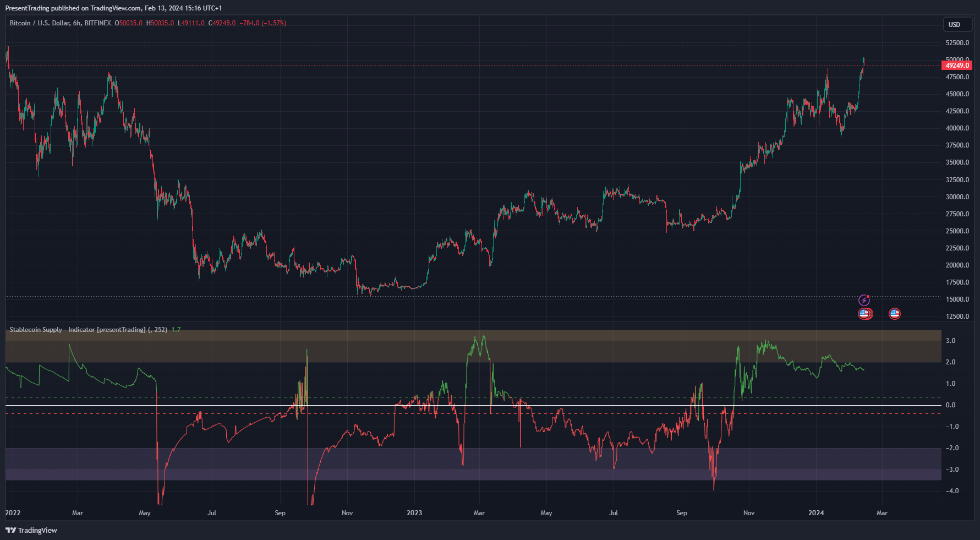
Task: Click the TradingView logo
Action: point(31,530)
